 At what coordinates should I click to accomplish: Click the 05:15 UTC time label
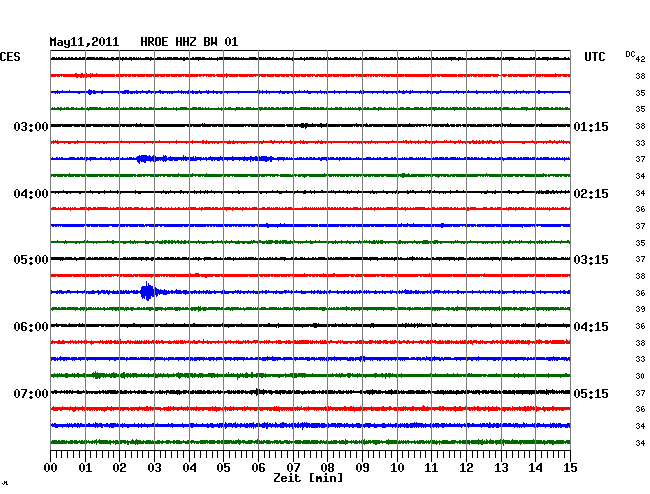591,393
